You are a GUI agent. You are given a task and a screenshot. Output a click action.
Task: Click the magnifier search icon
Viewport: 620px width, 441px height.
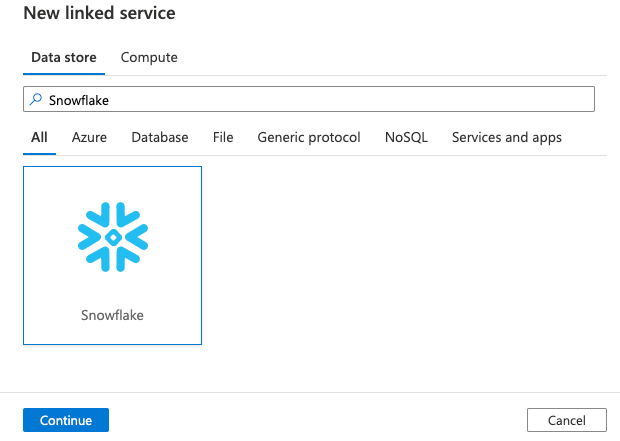[36, 99]
